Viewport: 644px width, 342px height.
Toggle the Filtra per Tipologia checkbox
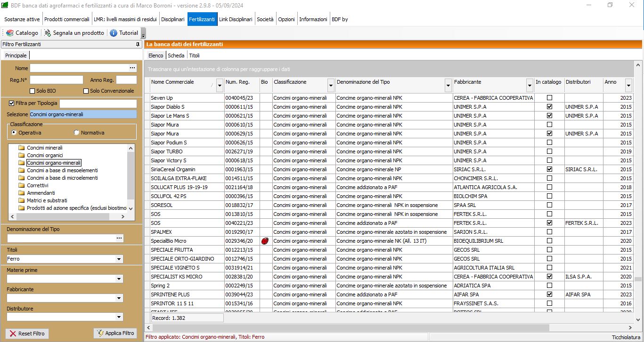(x=12, y=103)
